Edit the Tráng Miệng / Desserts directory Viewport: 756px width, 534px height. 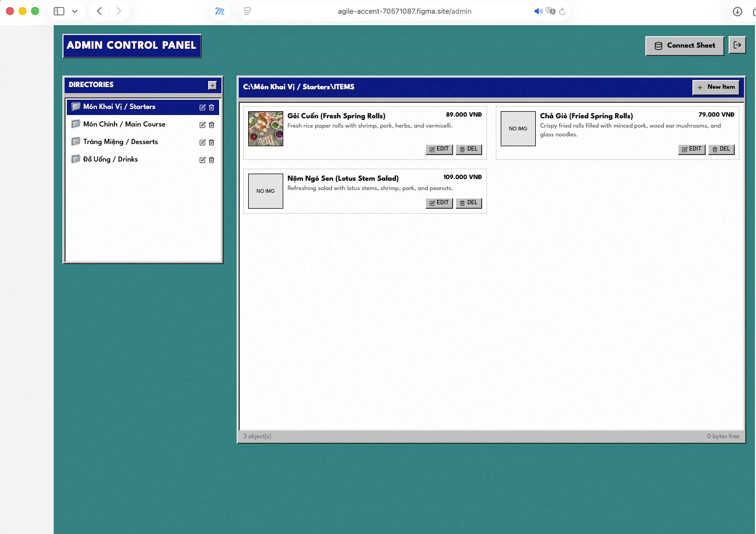(x=203, y=142)
